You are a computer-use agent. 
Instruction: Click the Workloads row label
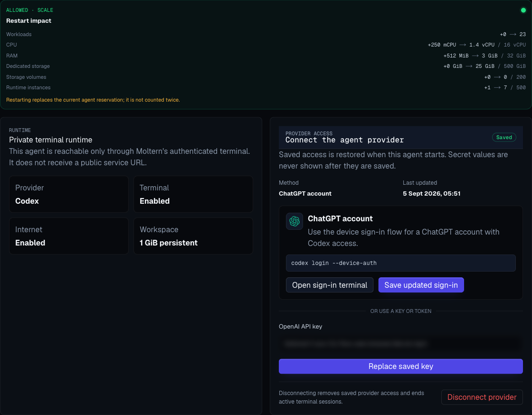click(19, 34)
